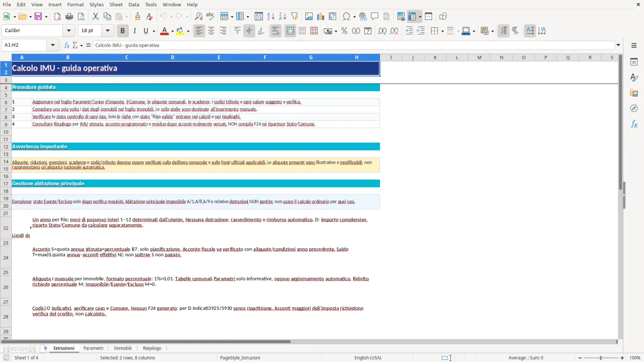Open the Select Function sigma dropdown
This screenshot has height=362, width=644.
tap(81, 45)
